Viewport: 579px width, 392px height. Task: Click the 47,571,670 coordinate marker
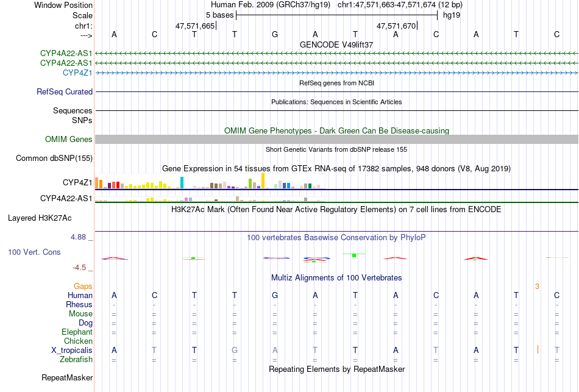pyautogui.click(x=396, y=26)
